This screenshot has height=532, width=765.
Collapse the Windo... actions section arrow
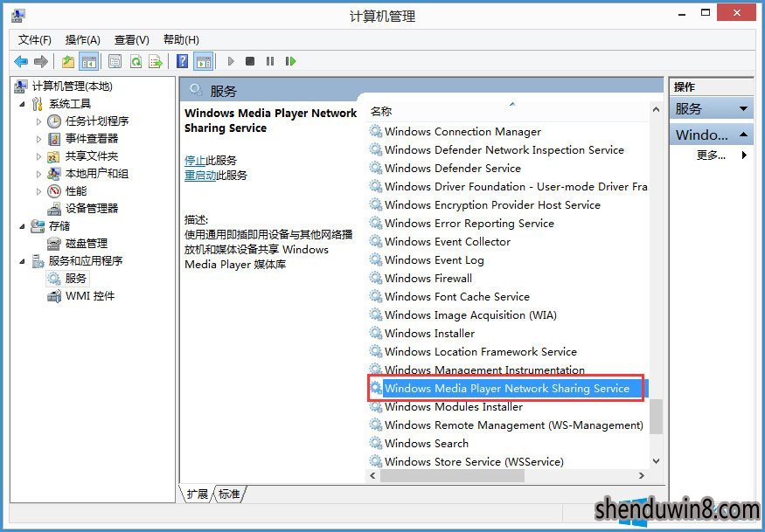pyautogui.click(x=743, y=135)
